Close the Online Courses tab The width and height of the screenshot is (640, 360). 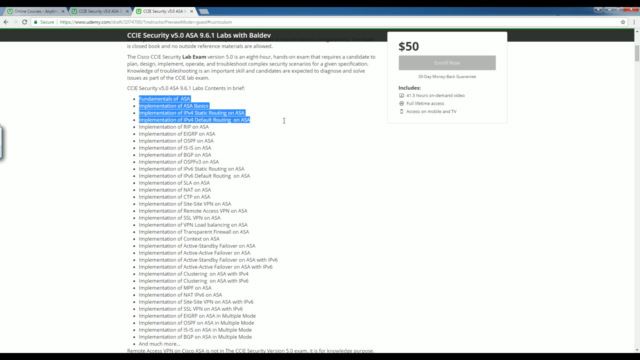coord(63,11)
